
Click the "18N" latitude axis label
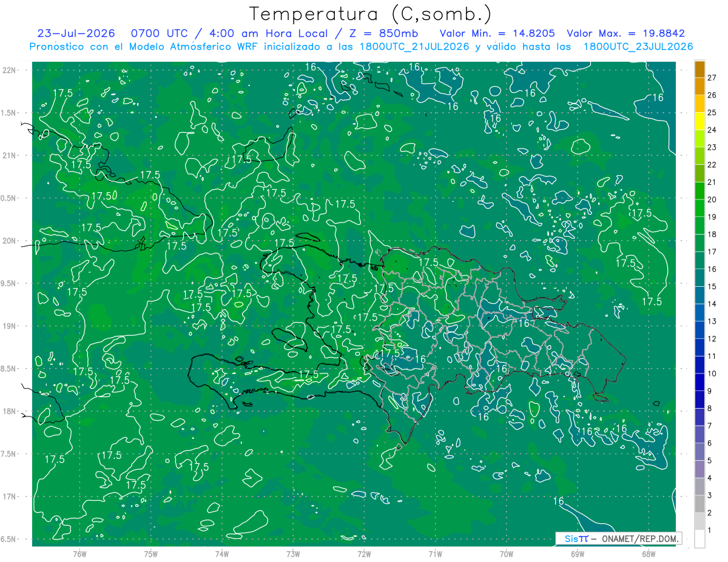(x=10, y=412)
